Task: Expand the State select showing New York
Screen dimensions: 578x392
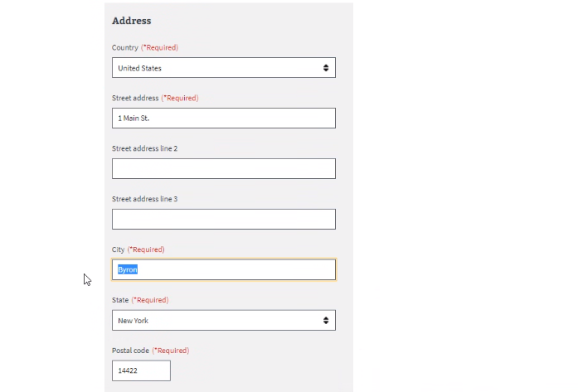Action: pos(216,321)
